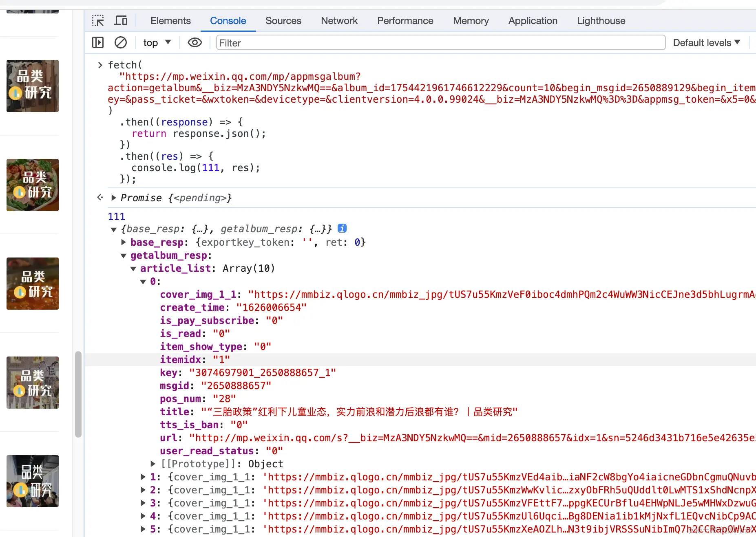Collapse array item 0
The image size is (756, 537).
click(x=143, y=282)
